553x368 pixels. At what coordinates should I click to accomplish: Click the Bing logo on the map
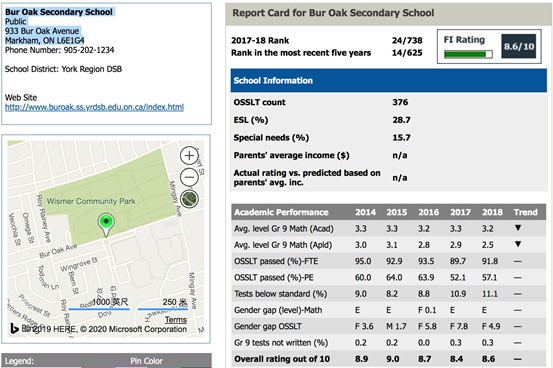click(x=14, y=328)
